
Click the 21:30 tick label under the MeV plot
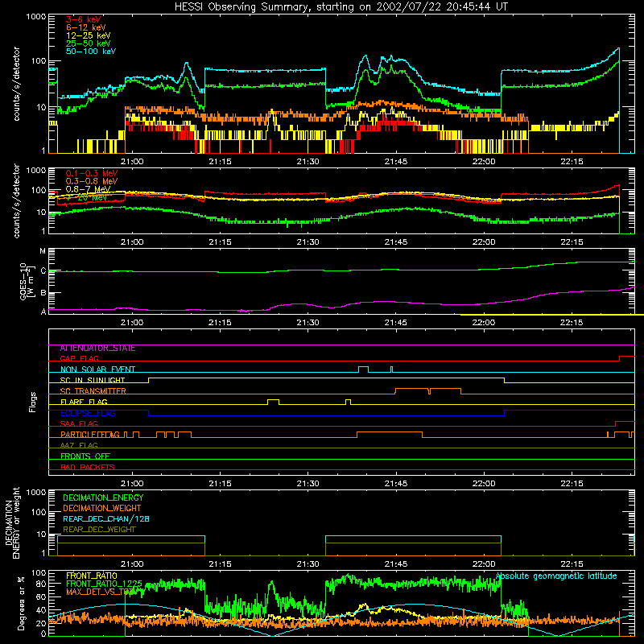coord(308,242)
